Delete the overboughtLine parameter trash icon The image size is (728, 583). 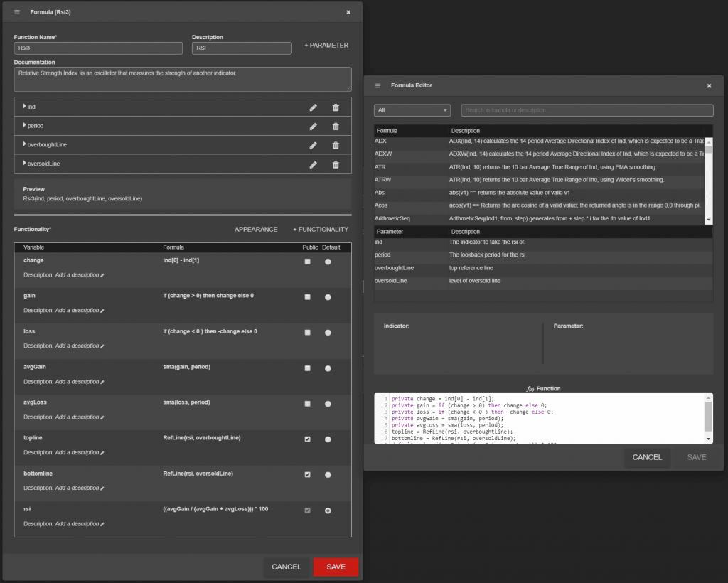coord(336,146)
